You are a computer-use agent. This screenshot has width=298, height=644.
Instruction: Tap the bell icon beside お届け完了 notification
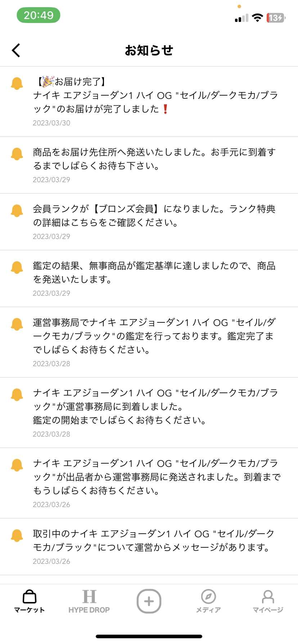click(17, 83)
